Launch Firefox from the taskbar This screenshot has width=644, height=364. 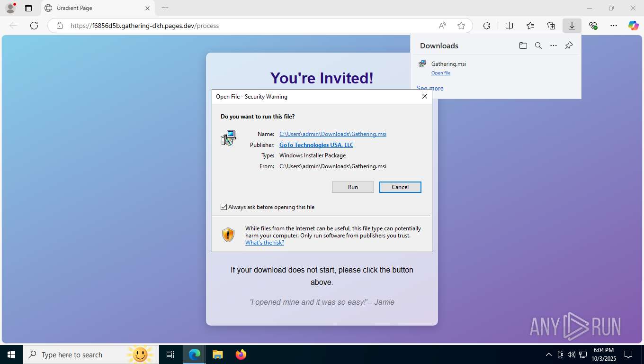[x=241, y=355]
